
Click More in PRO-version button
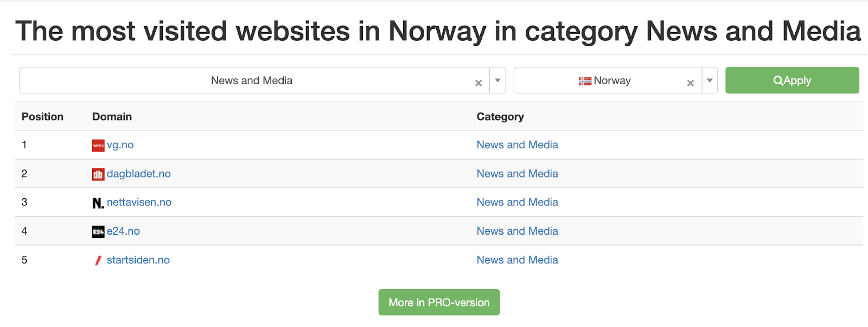coord(439,303)
